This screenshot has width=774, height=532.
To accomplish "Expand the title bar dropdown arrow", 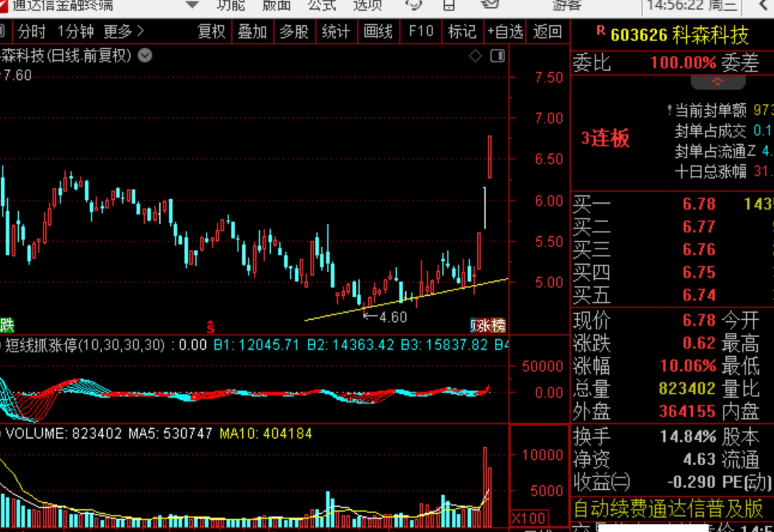I will 192,5.
